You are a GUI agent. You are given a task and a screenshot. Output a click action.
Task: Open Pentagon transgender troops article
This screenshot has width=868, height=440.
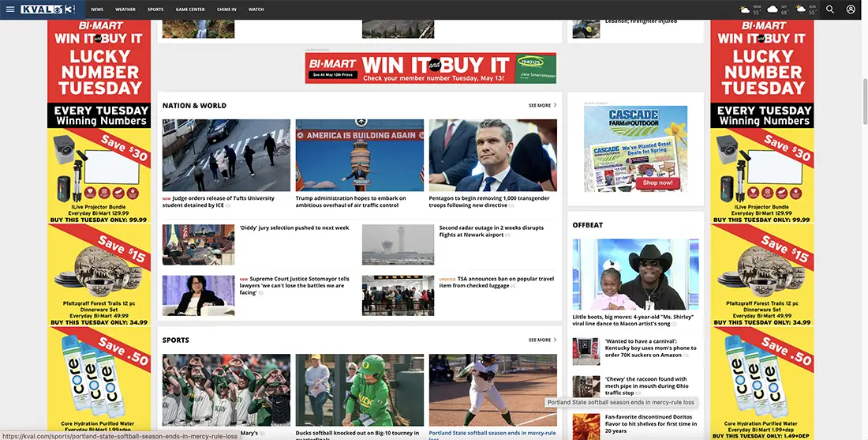[489, 201]
